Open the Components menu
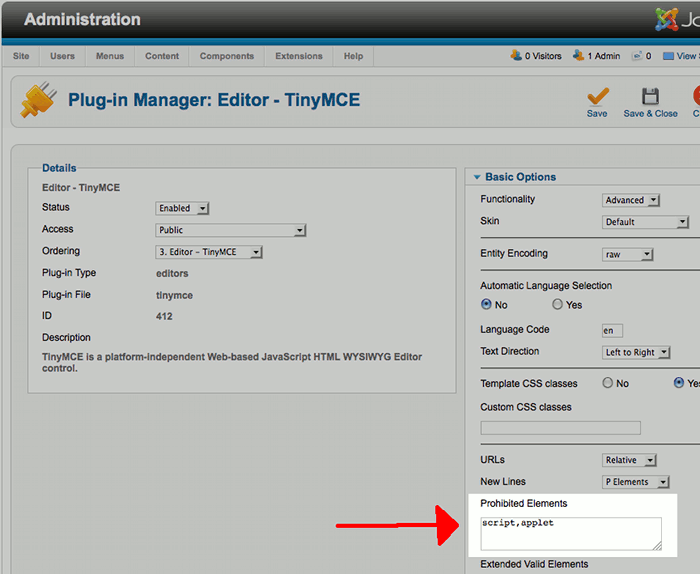The width and height of the screenshot is (700, 574). point(227,56)
